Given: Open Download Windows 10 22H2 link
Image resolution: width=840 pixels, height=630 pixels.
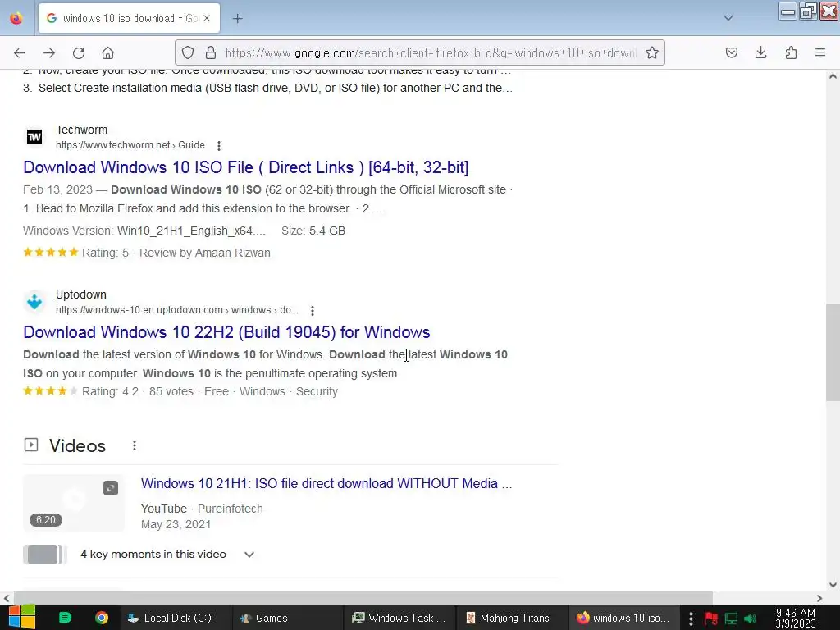Looking at the screenshot, I should (226, 333).
